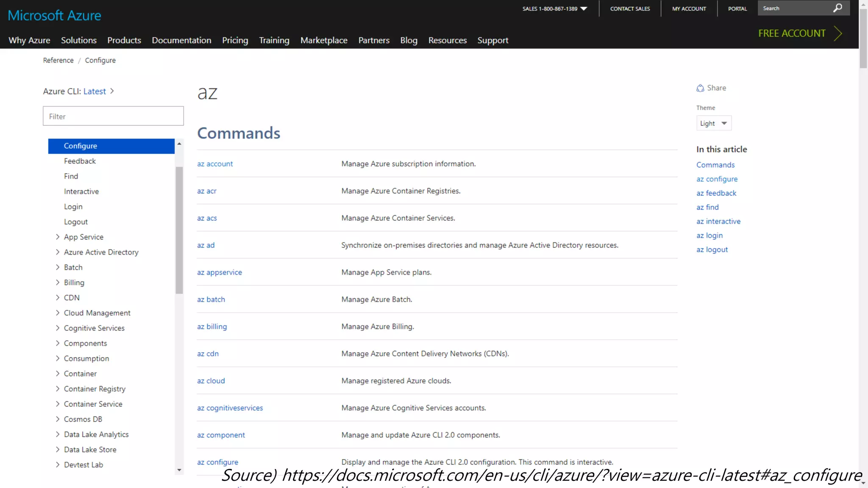Click the Filter input field
The width and height of the screenshot is (868, 488).
[113, 116]
